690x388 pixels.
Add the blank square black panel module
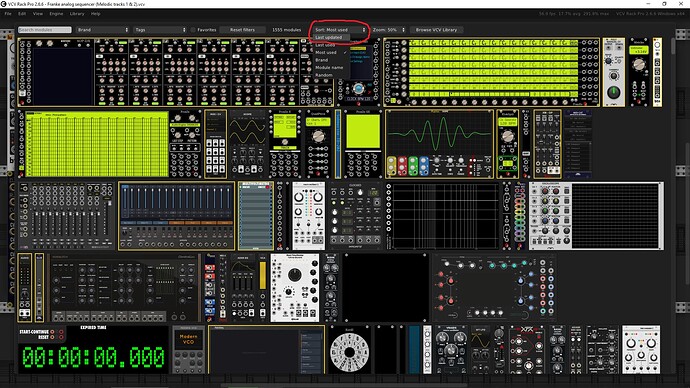[x=385, y=288]
